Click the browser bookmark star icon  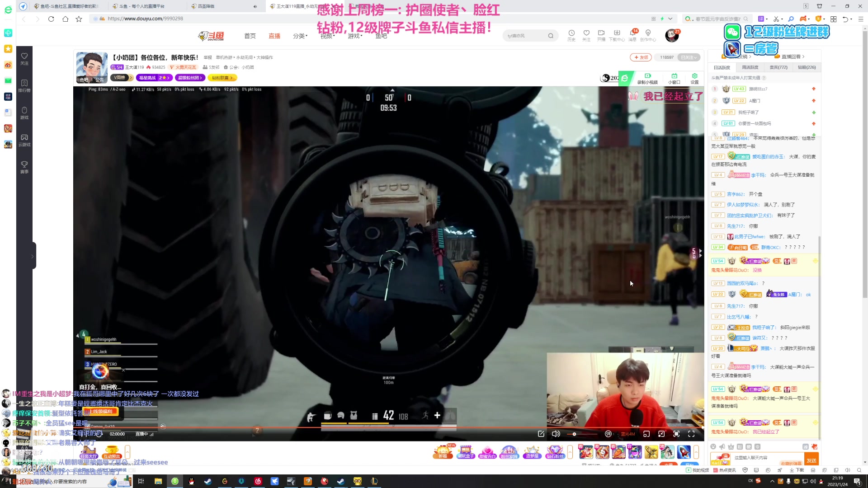coord(79,19)
